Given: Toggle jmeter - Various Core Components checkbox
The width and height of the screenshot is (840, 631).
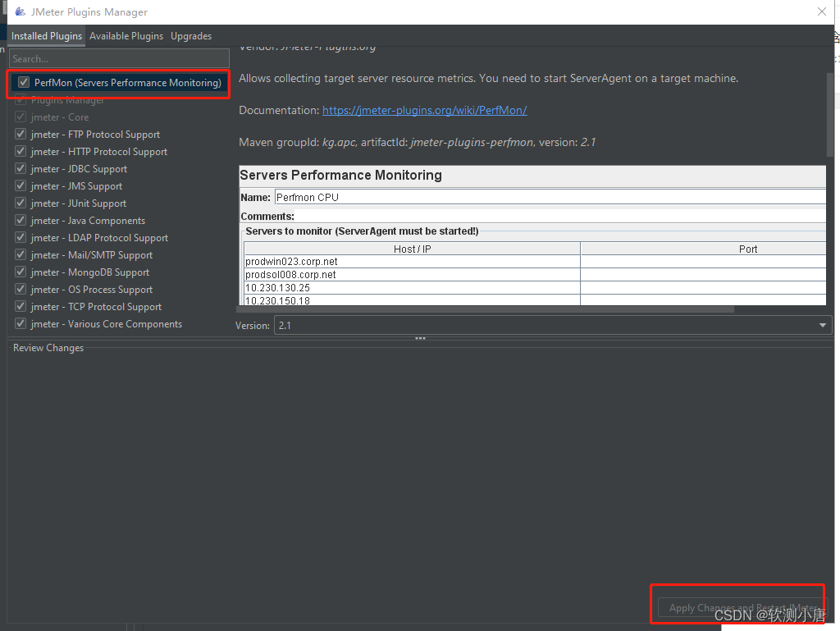Looking at the screenshot, I should point(21,323).
